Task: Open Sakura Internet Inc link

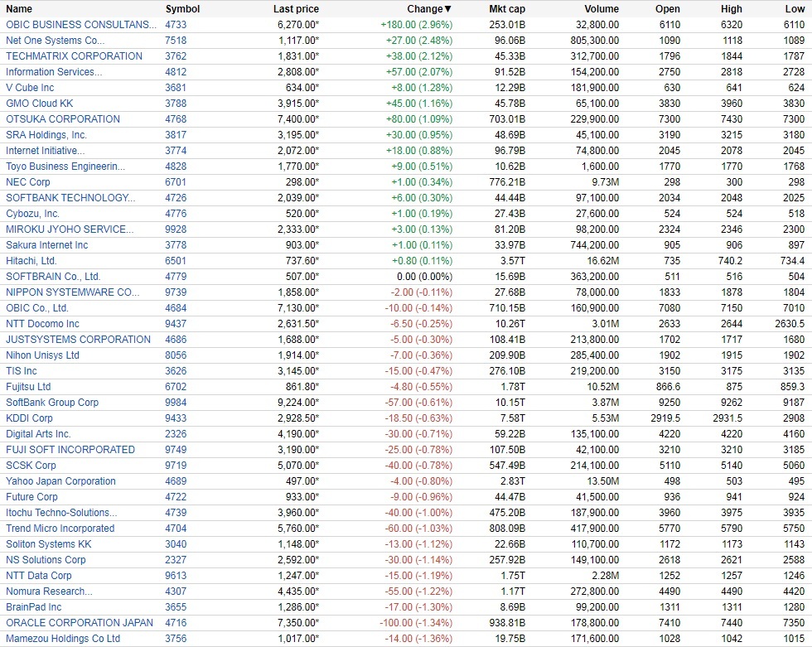Action: [46, 245]
